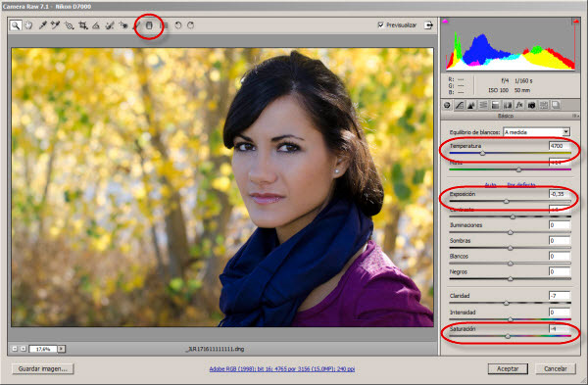The height and width of the screenshot is (385, 588).
Task: Click the Cancelar button
Action: [556, 369]
